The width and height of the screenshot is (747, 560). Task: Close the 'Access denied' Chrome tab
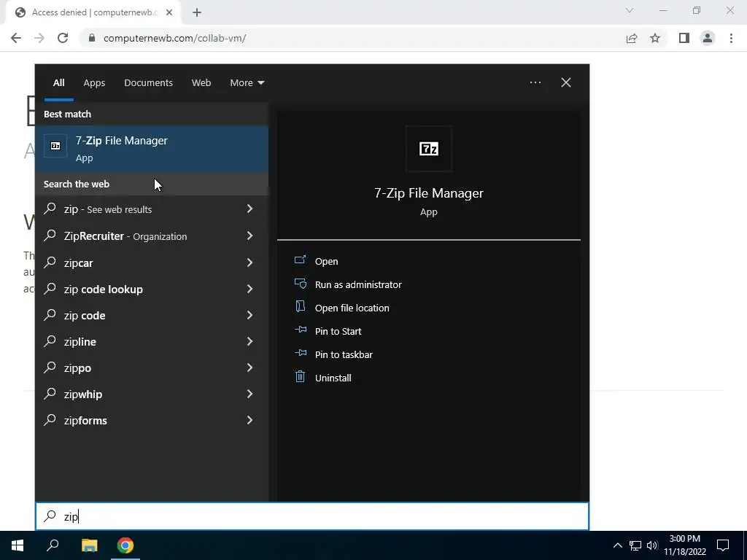click(169, 13)
